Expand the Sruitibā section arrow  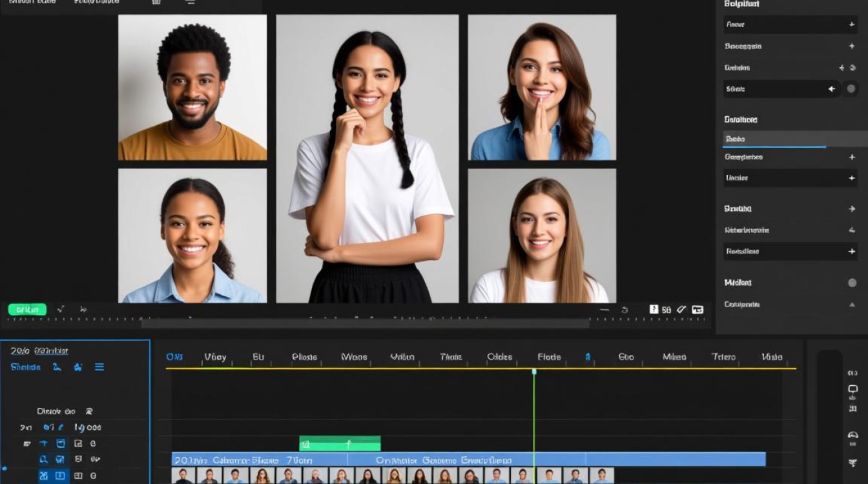click(x=852, y=209)
